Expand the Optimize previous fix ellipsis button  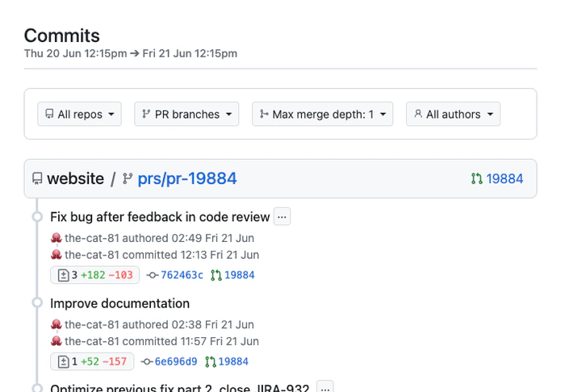[324, 388]
